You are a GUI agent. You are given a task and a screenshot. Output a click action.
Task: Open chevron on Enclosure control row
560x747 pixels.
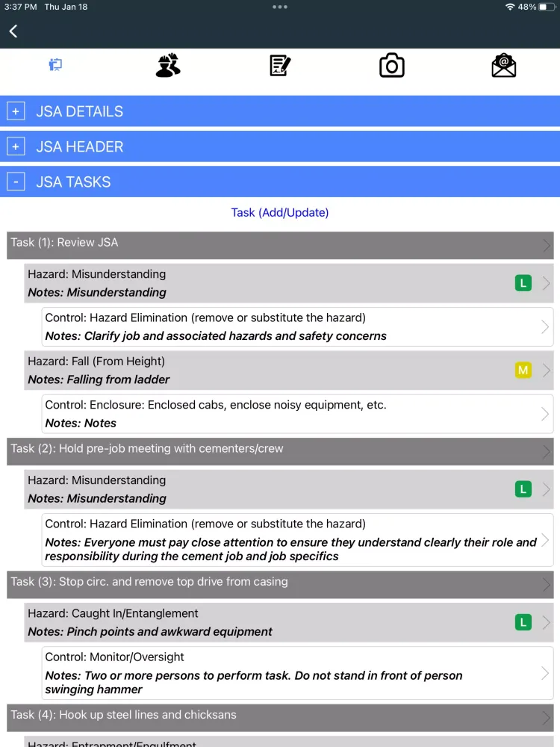(545, 414)
